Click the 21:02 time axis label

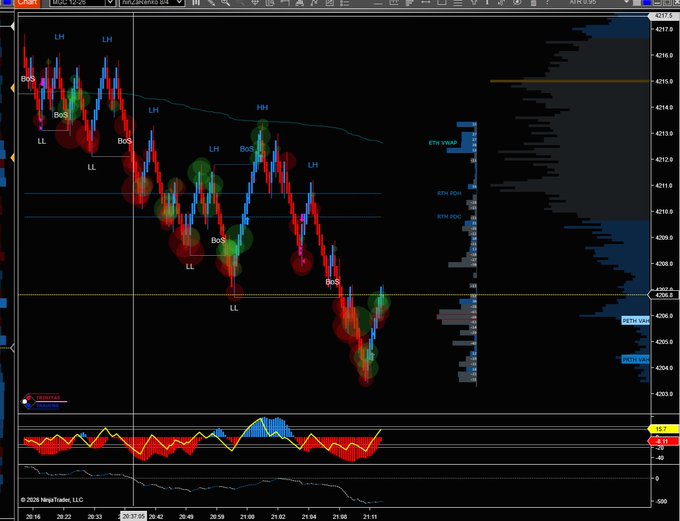(x=278, y=517)
